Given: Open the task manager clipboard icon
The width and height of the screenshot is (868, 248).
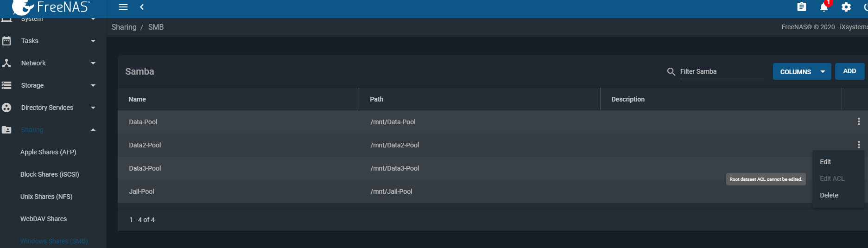Looking at the screenshot, I should [802, 7].
